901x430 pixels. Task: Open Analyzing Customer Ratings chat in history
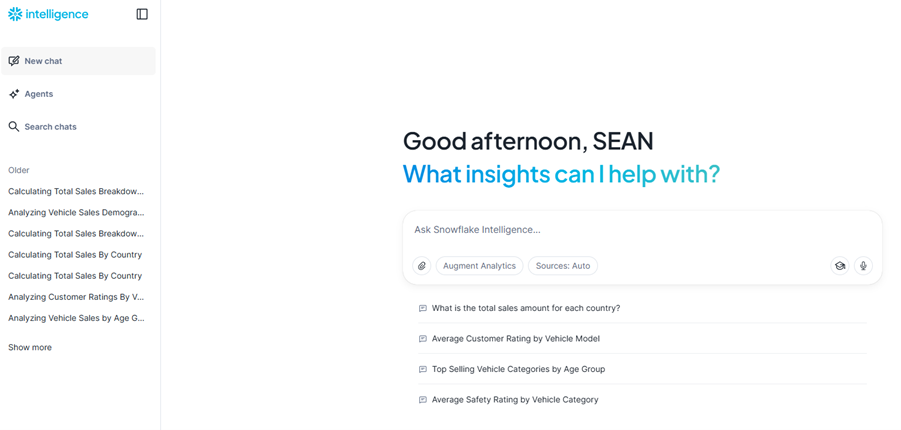[76, 297]
